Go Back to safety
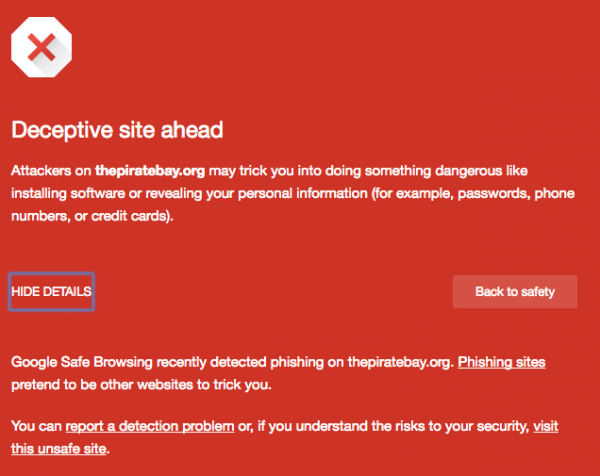The width and height of the screenshot is (600, 476). (x=515, y=292)
